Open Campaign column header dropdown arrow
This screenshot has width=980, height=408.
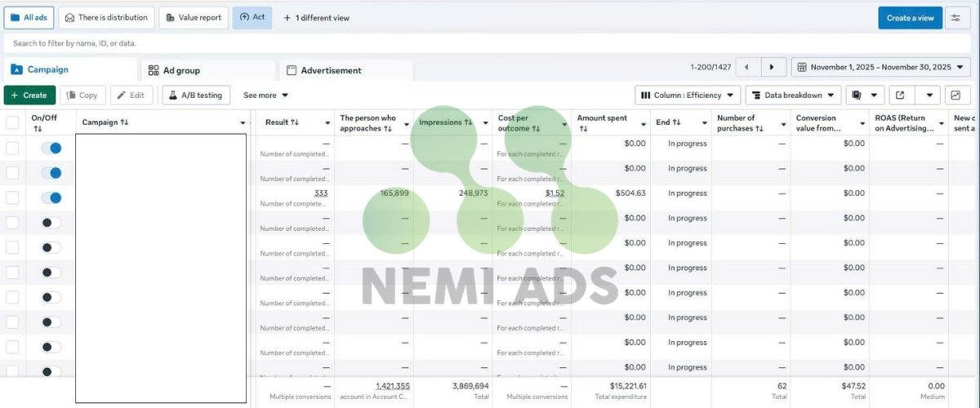243,123
